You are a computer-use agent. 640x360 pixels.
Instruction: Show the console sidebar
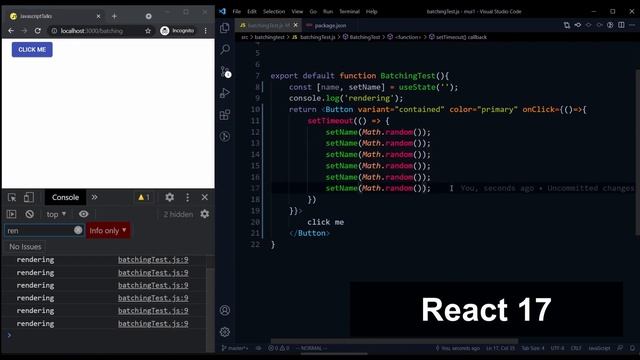click(11, 214)
